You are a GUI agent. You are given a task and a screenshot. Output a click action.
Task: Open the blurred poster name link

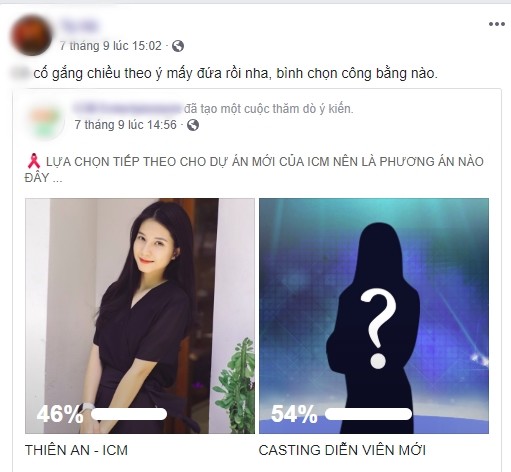(x=79, y=26)
